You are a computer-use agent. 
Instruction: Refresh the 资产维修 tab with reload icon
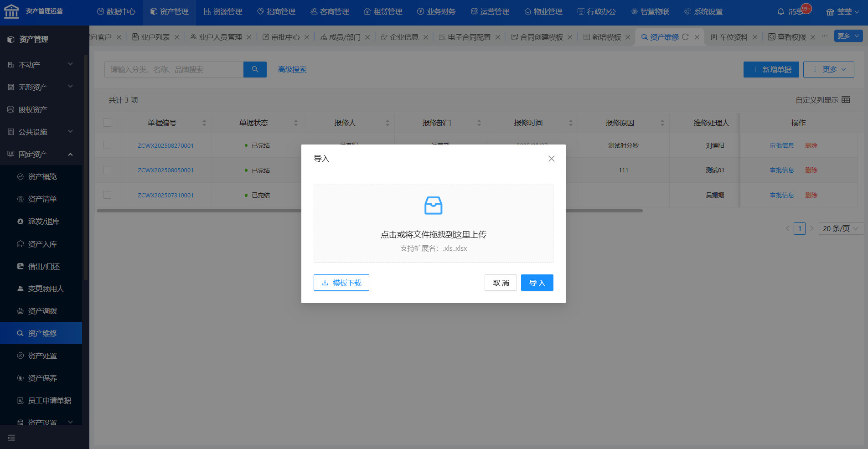pos(685,37)
